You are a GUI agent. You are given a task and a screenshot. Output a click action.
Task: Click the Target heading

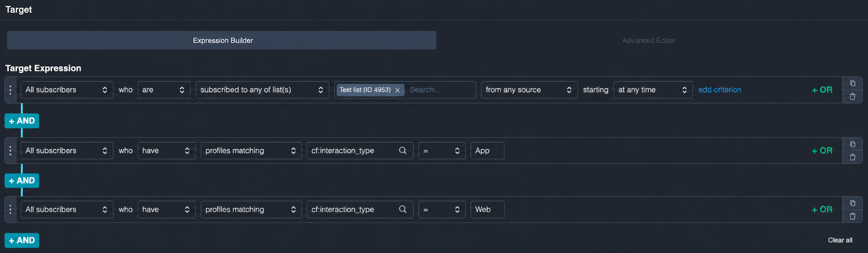(18, 9)
